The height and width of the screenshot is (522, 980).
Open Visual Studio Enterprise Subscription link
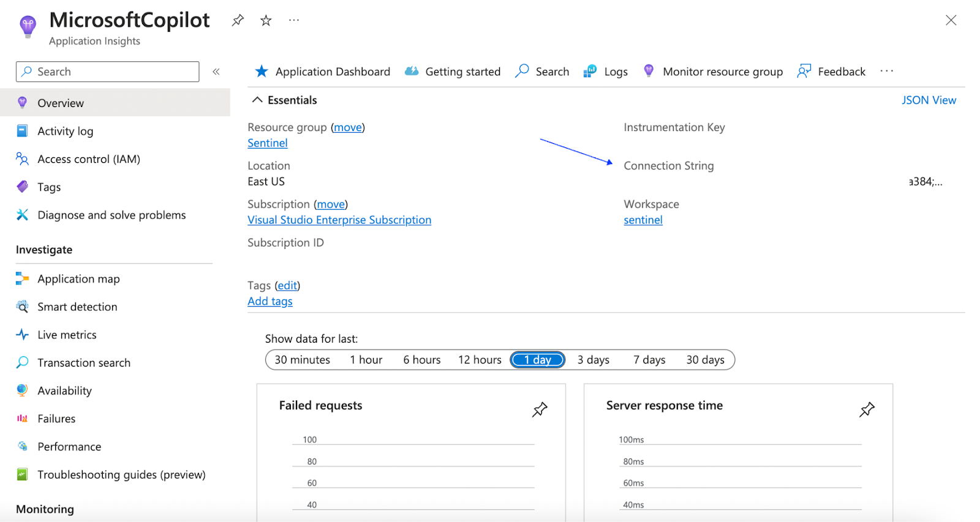click(339, 220)
